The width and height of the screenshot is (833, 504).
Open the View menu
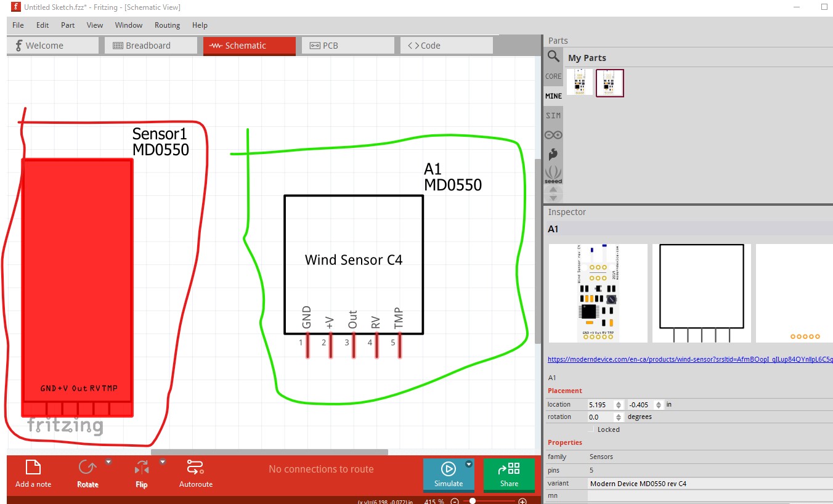point(95,25)
